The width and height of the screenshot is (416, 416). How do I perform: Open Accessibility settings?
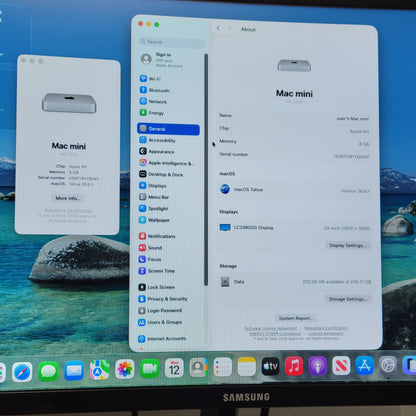pos(157,140)
